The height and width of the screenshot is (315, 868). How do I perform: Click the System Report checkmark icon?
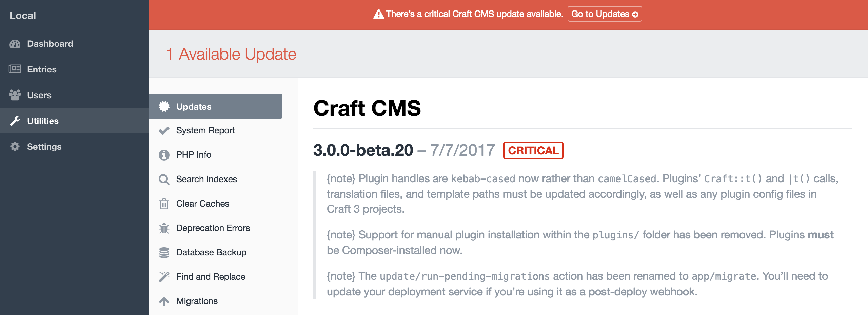pos(164,130)
